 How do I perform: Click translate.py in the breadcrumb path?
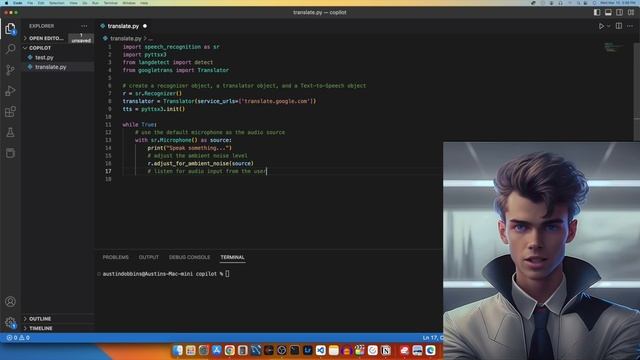point(125,38)
